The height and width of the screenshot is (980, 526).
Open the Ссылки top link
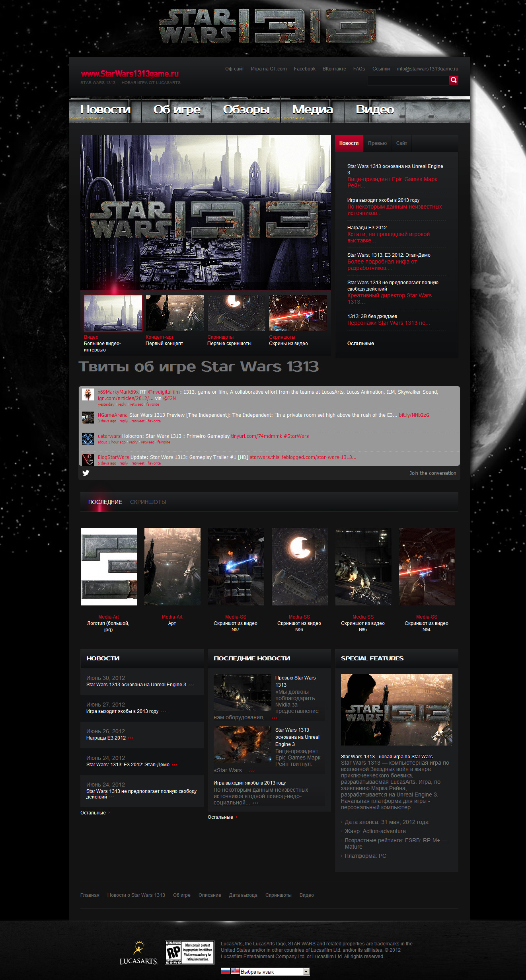[381, 69]
